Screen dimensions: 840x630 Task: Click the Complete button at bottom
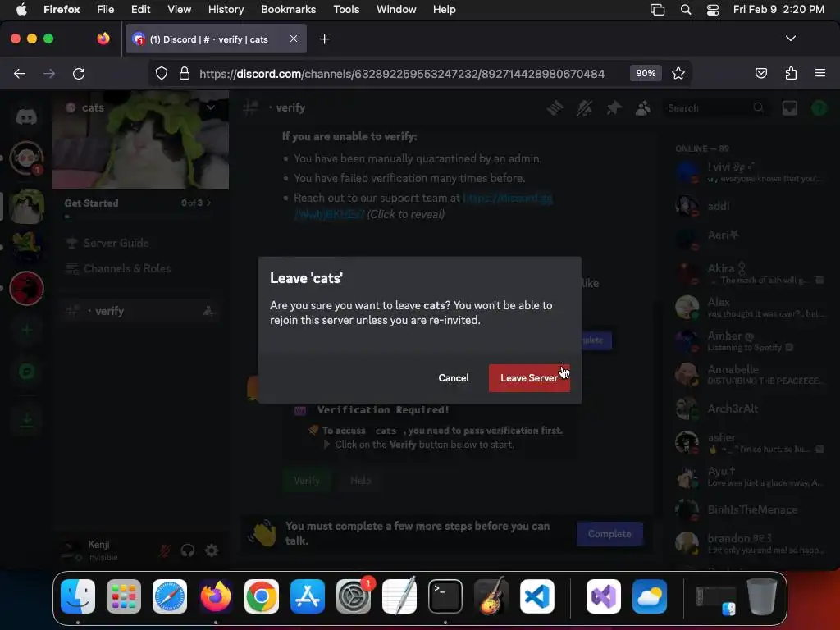click(x=609, y=533)
